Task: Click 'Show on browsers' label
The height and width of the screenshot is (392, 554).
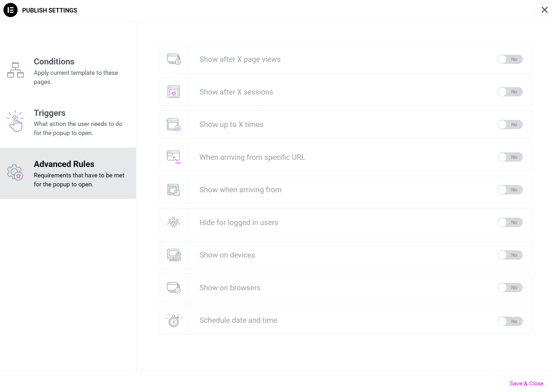Action: pos(230,288)
